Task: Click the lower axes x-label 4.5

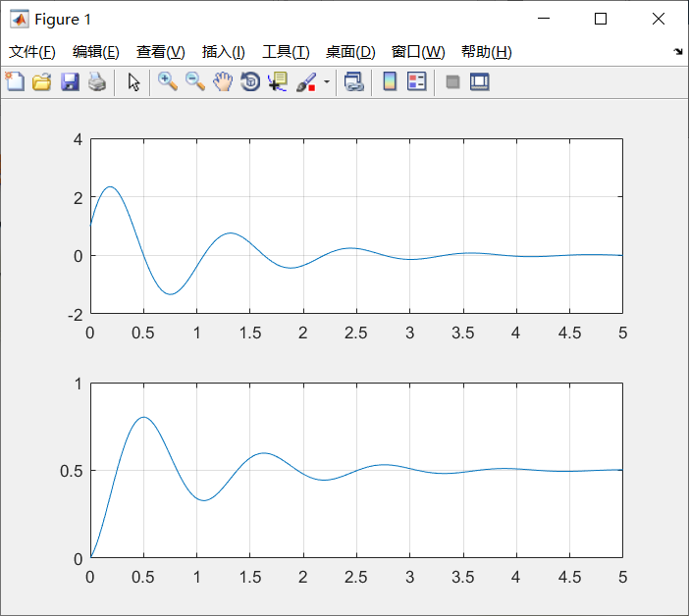Action: (x=569, y=577)
